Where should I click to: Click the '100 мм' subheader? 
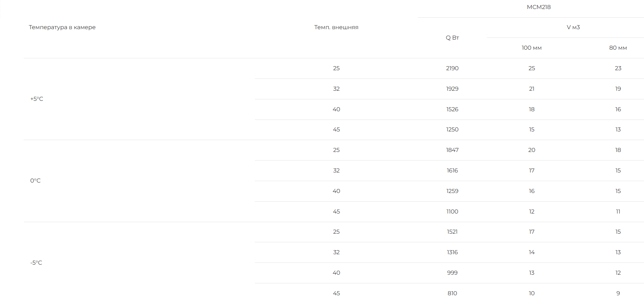[x=532, y=48]
